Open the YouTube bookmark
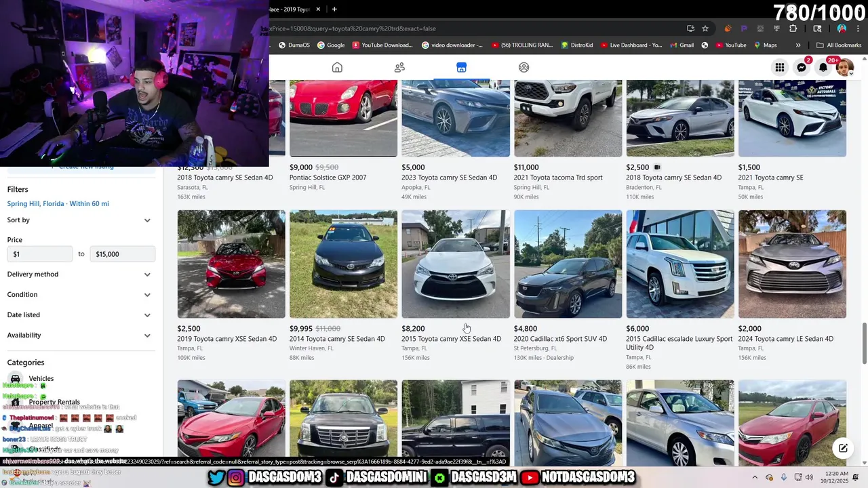The image size is (868, 488). (x=730, y=45)
